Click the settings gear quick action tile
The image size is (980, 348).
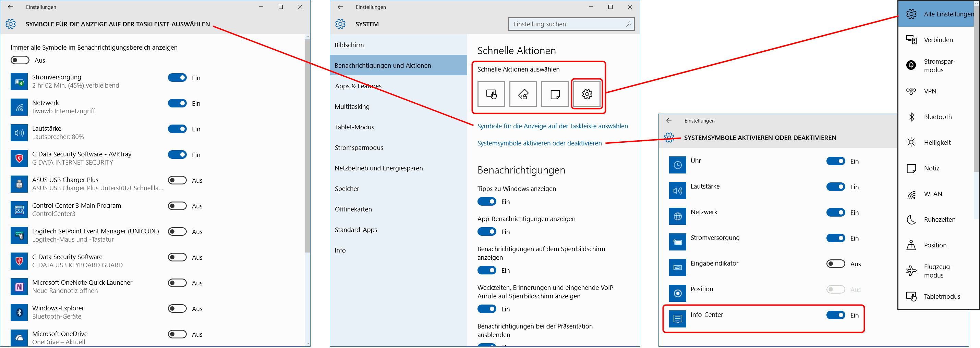(586, 94)
